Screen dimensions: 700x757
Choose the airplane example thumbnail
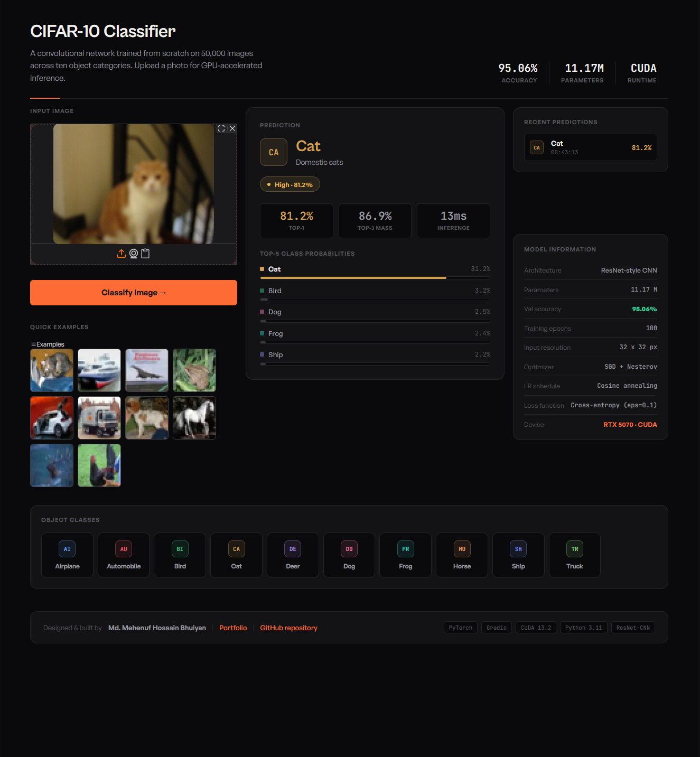[x=147, y=370]
